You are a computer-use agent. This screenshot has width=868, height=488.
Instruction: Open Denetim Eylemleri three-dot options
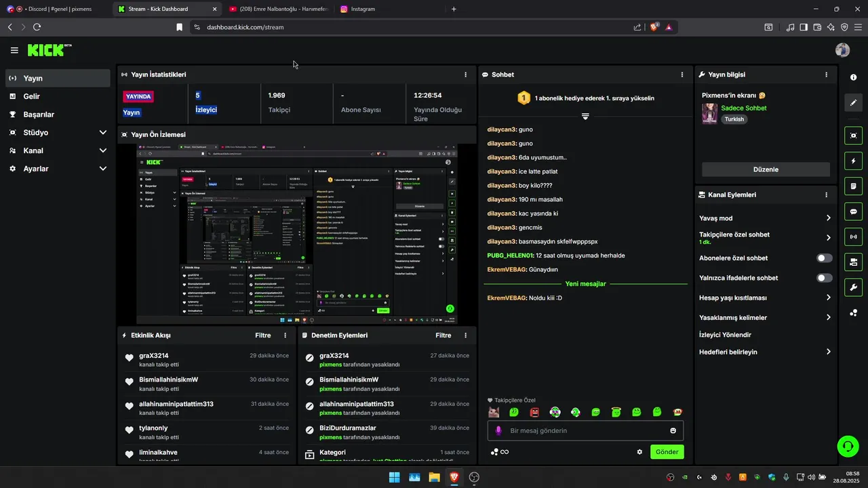[x=465, y=335]
